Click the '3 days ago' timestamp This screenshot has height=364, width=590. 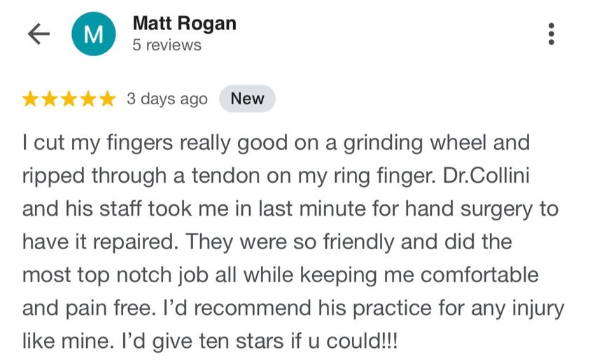tap(167, 99)
